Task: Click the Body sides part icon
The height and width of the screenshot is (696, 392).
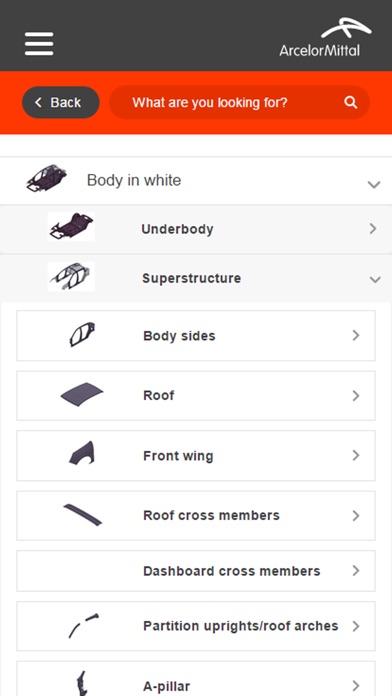Action: pyautogui.click(x=83, y=334)
